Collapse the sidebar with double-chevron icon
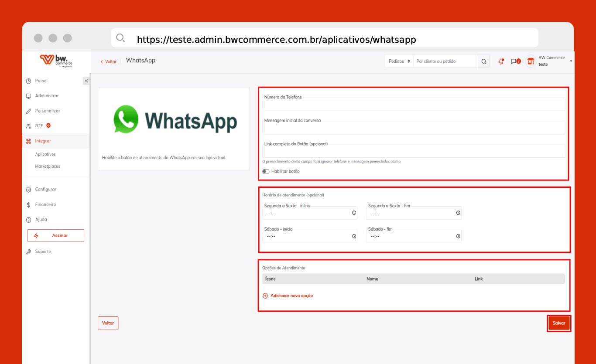 tap(86, 81)
